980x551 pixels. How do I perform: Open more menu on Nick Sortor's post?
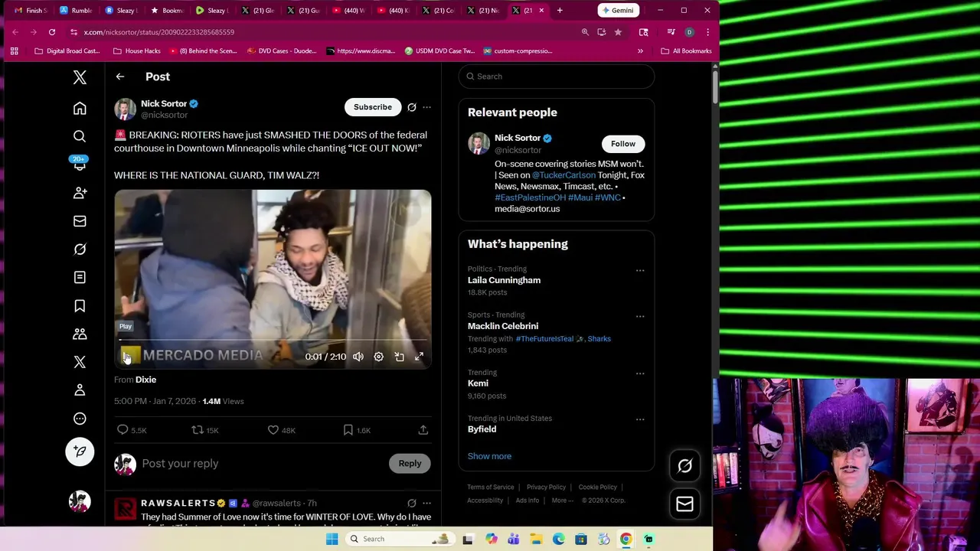click(427, 107)
